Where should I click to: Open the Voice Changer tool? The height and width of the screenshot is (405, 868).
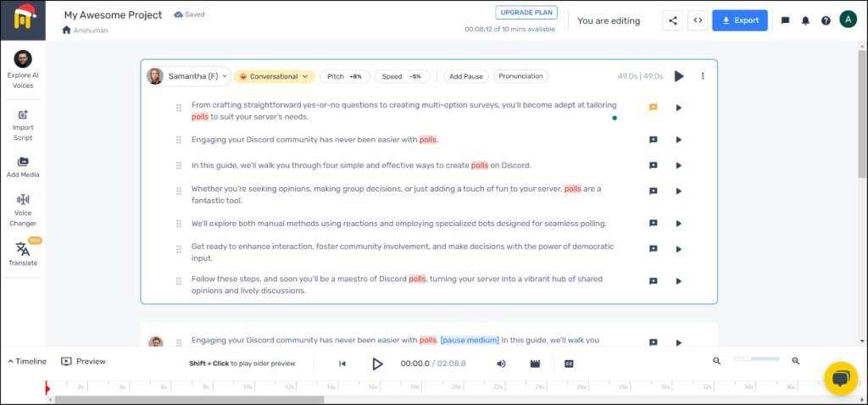click(x=23, y=209)
